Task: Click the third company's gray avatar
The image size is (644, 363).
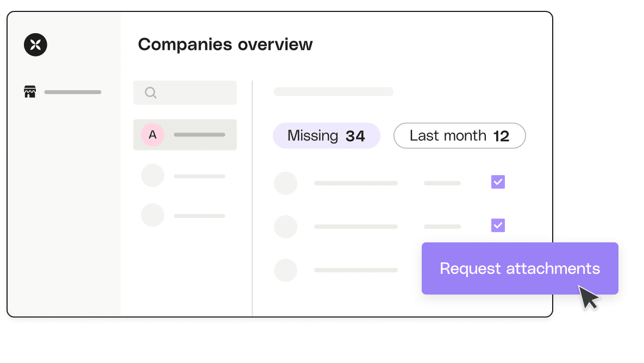Action: pyautogui.click(x=152, y=215)
